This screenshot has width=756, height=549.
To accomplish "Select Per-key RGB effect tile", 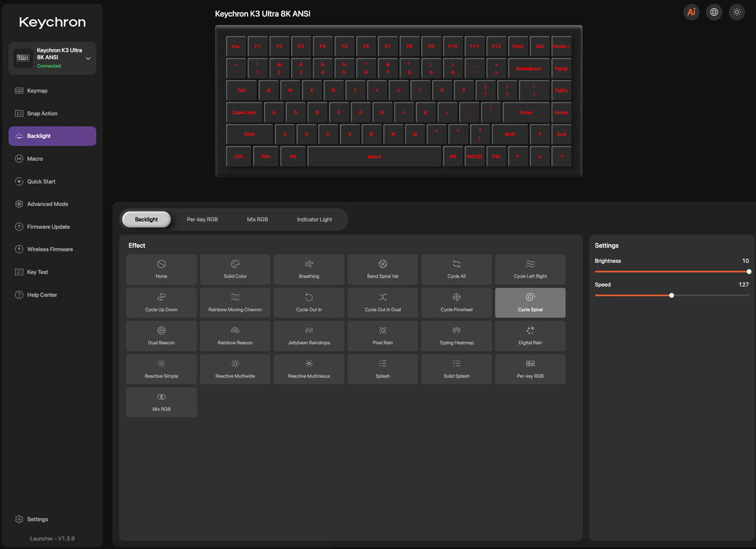I will click(530, 369).
